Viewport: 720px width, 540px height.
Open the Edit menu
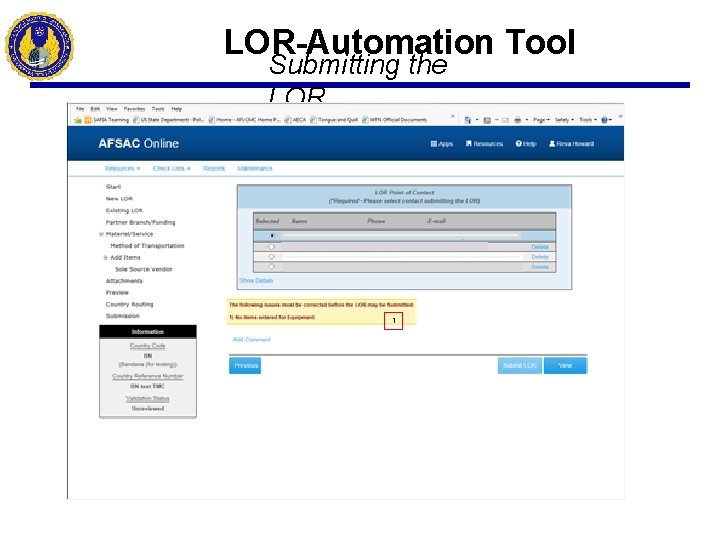[95, 109]
